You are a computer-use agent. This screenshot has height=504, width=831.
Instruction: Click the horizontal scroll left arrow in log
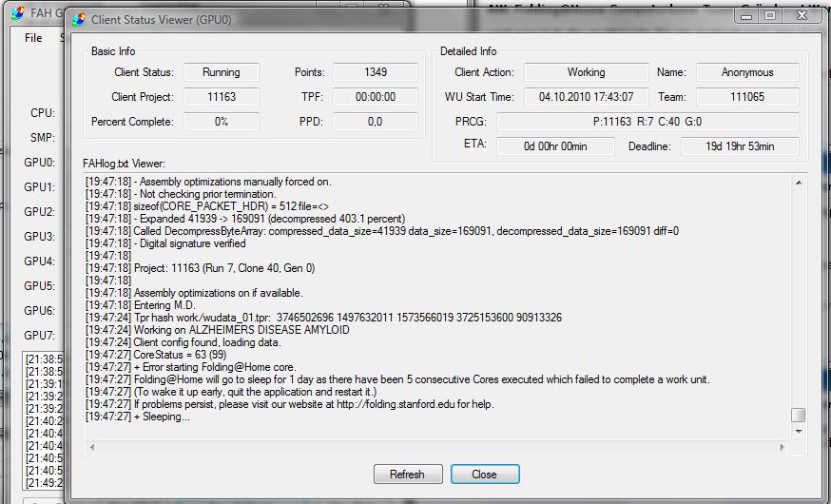[91, 447]
